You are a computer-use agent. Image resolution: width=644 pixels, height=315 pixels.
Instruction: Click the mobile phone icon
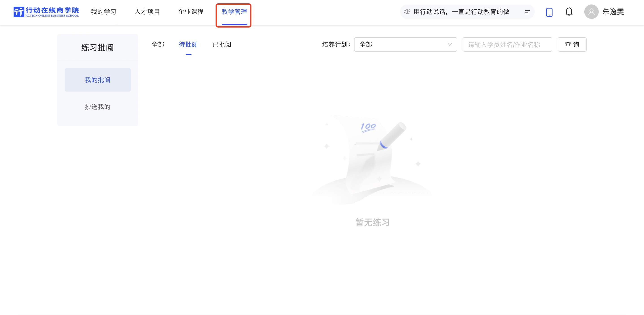point(549,12)
